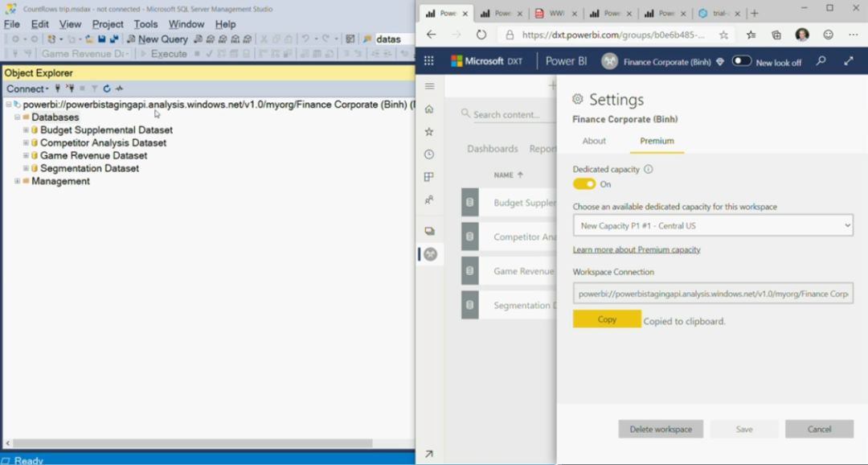Open the Game Revenue database dropdown in toolbar

pos(85,54)
